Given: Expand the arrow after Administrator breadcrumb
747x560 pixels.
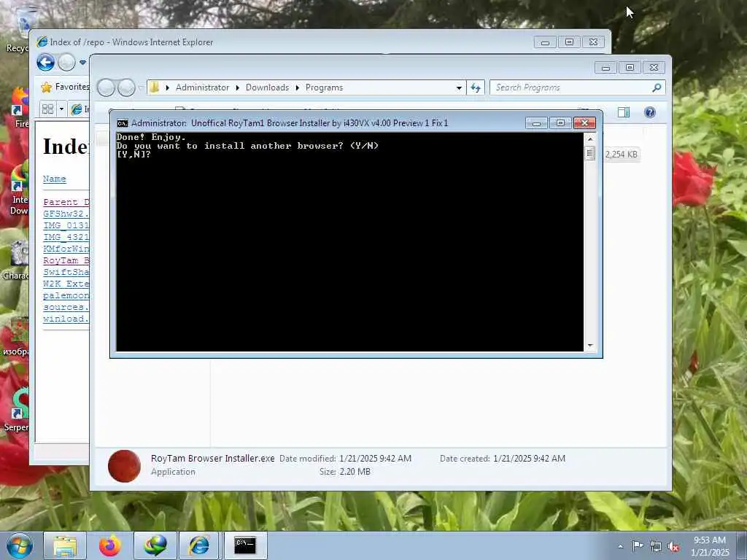Looking at the screenshot, I should click(237, 87).
